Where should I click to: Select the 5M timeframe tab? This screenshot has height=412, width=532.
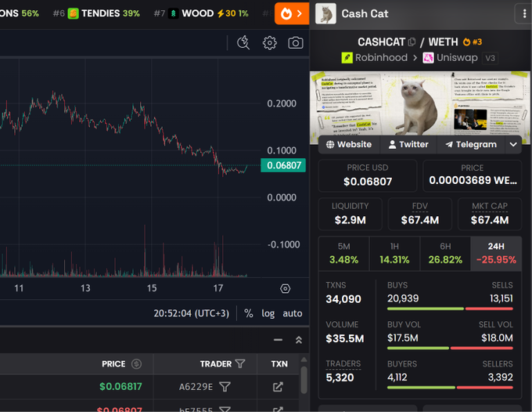(x=343, y=253)
